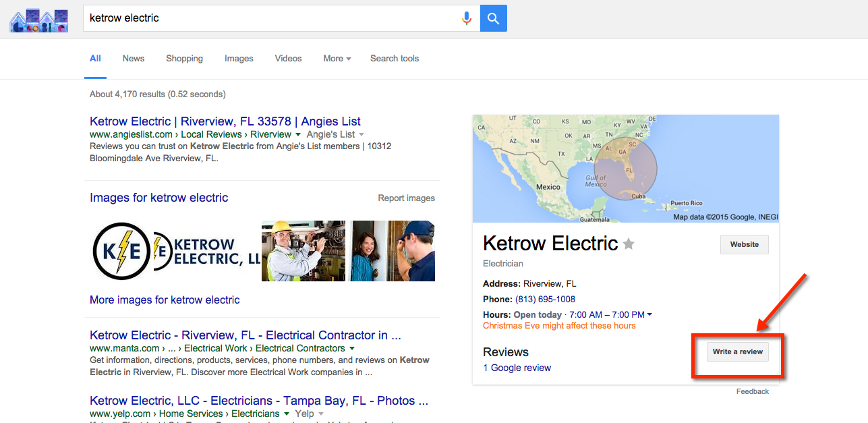The height and width of the screenshot is (423, 868).
Task: Click into the search input field
Action: click(x=270, y=18)
